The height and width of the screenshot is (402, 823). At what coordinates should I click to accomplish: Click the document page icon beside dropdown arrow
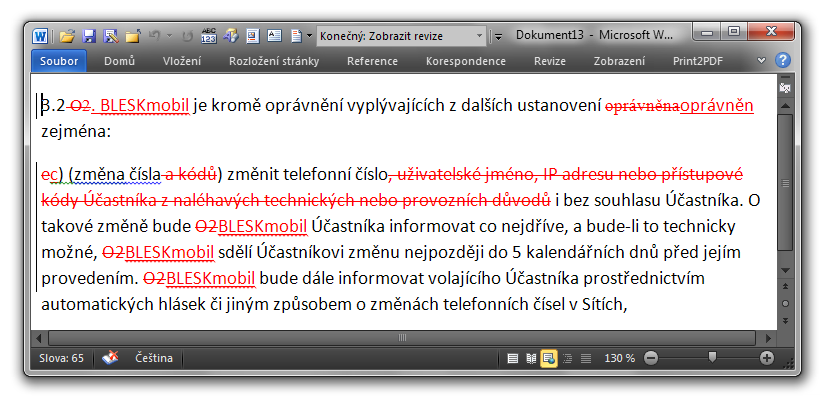(x=297, y=36)
